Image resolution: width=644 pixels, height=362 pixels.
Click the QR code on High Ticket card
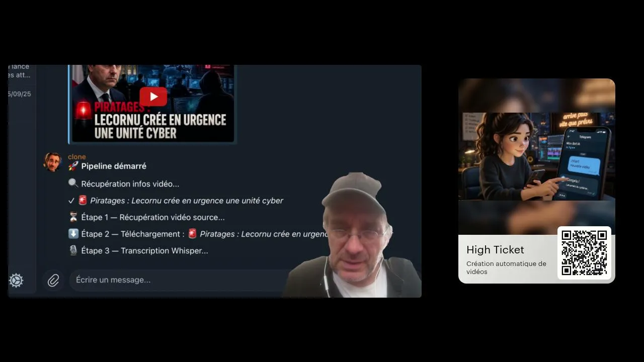(x=584, y=253)
